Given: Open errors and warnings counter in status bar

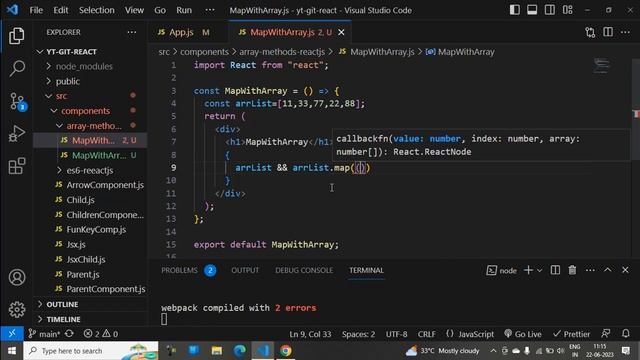Looking at the screenshot, I should pyautogui.click(x=100, y=334).
